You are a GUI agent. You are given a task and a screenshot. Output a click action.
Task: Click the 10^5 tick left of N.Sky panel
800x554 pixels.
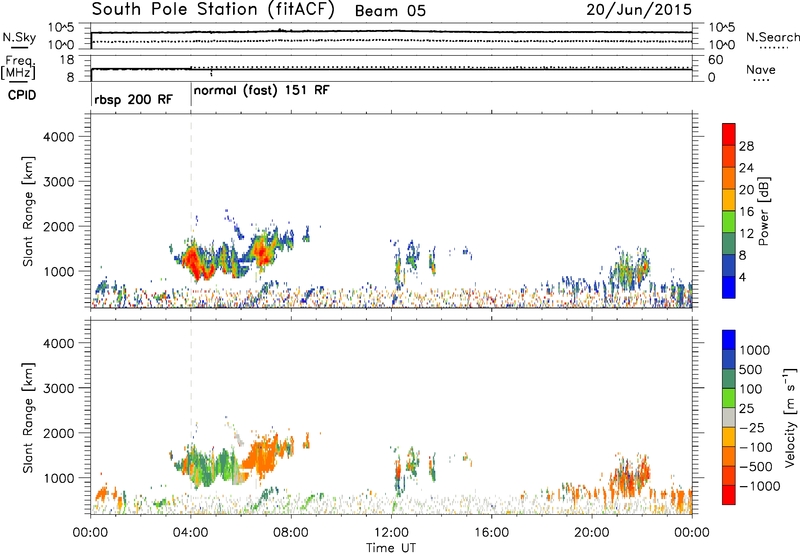pos(61,27)
